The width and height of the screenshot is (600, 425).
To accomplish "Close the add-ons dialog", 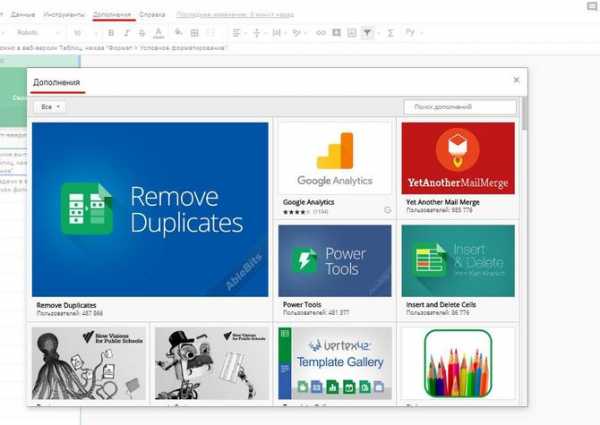I will click(x=516, y=80).
